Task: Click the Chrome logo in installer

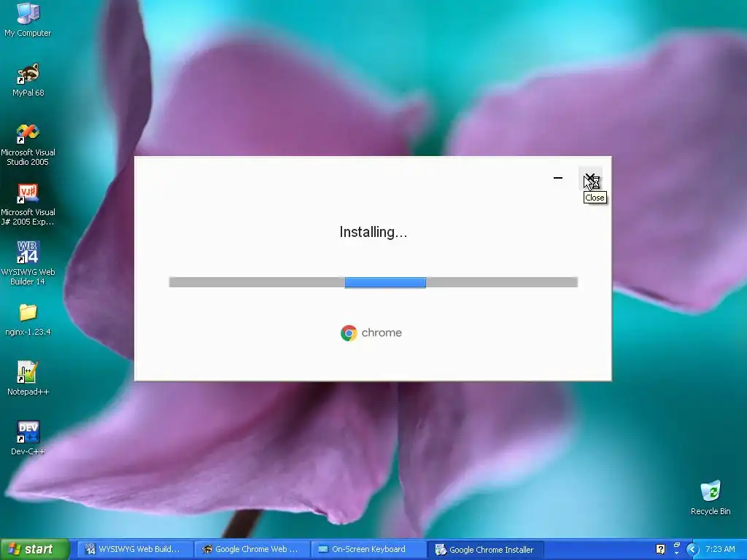Action: [x=349, y=332]
